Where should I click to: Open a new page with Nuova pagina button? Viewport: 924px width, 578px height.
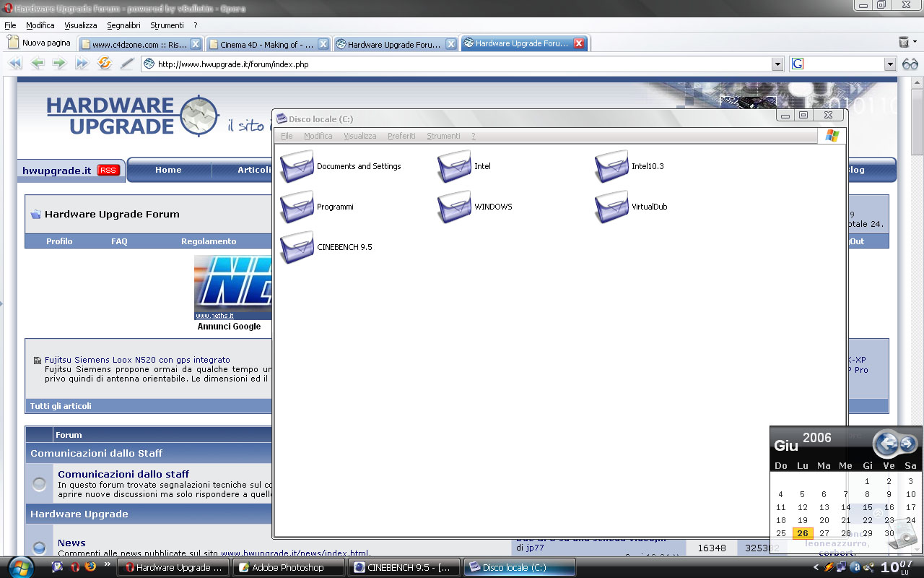pos(39,43)
